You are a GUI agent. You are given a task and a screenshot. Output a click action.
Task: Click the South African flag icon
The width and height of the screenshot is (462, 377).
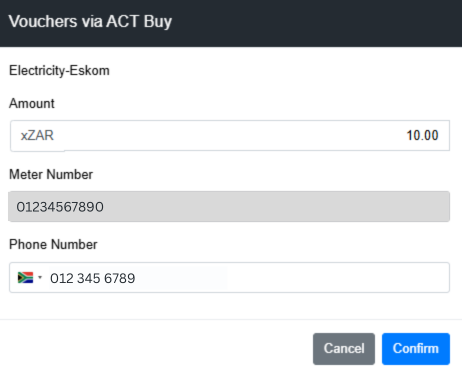click(x=25, y=277)
